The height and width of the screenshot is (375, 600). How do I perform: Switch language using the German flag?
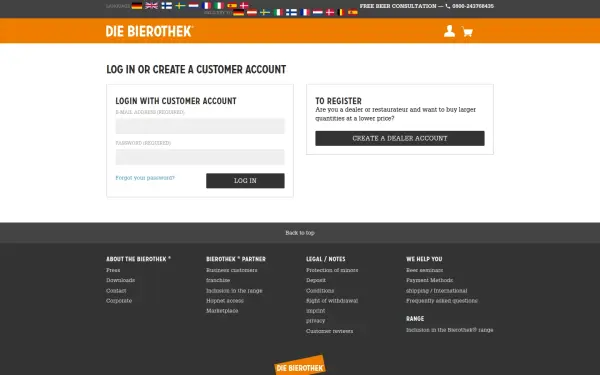click(x=137, y=6)
